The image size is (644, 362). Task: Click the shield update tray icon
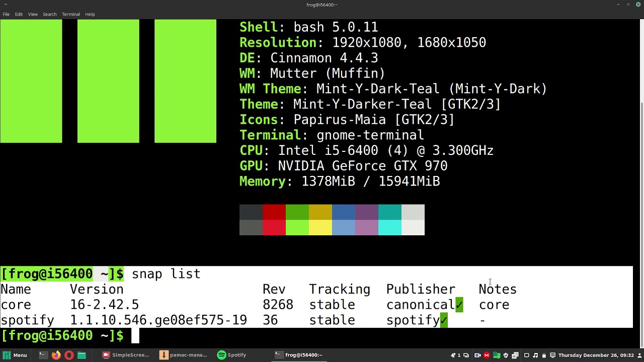click(506, 355)
